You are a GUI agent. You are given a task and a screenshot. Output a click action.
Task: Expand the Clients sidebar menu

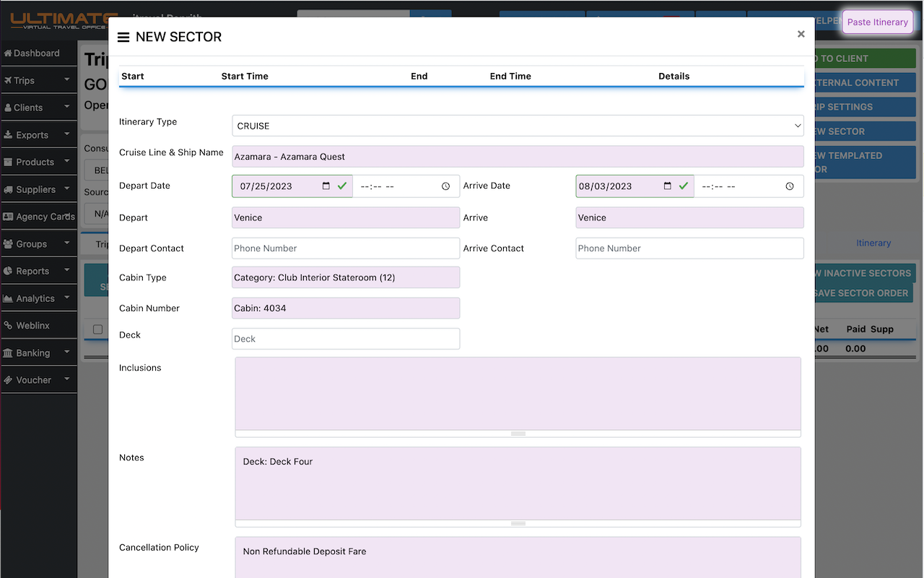click(x=39, y=108)
